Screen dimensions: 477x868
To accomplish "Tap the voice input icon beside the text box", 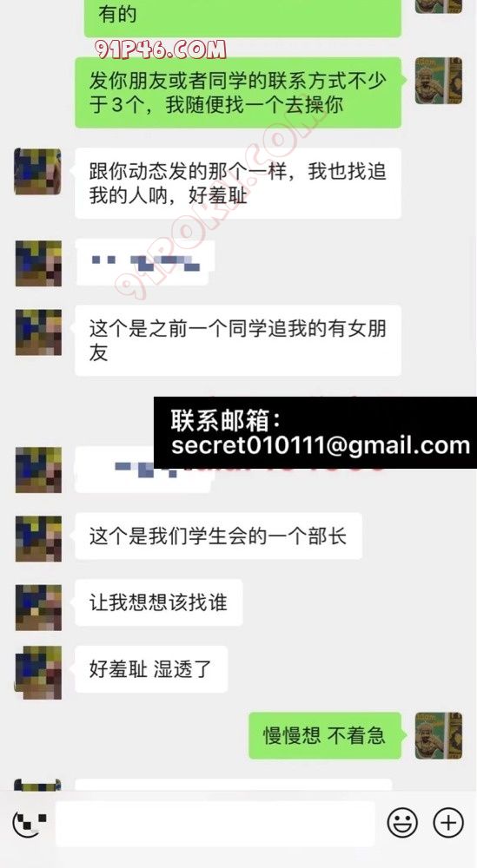I will 30,823.
